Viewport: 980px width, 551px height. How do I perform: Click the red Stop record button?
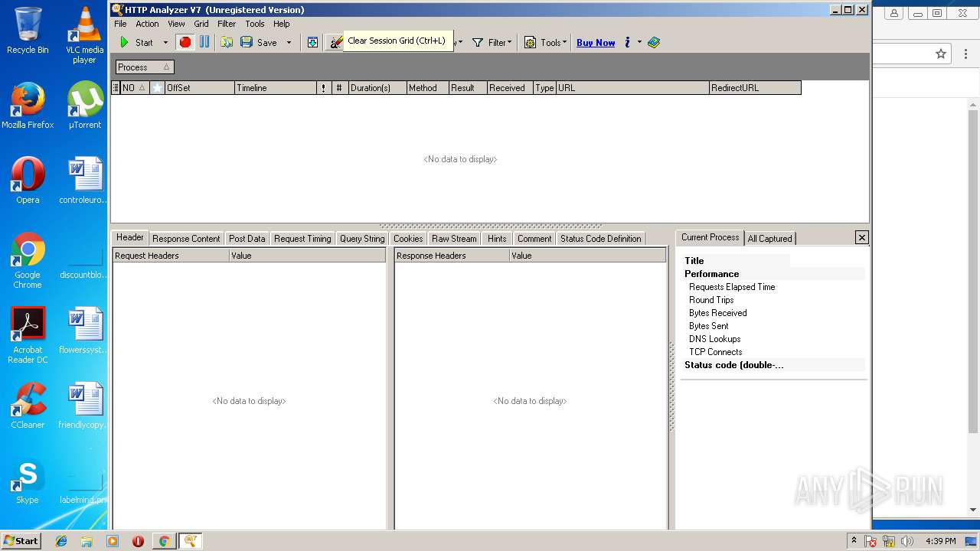click(x=185, y=42)
